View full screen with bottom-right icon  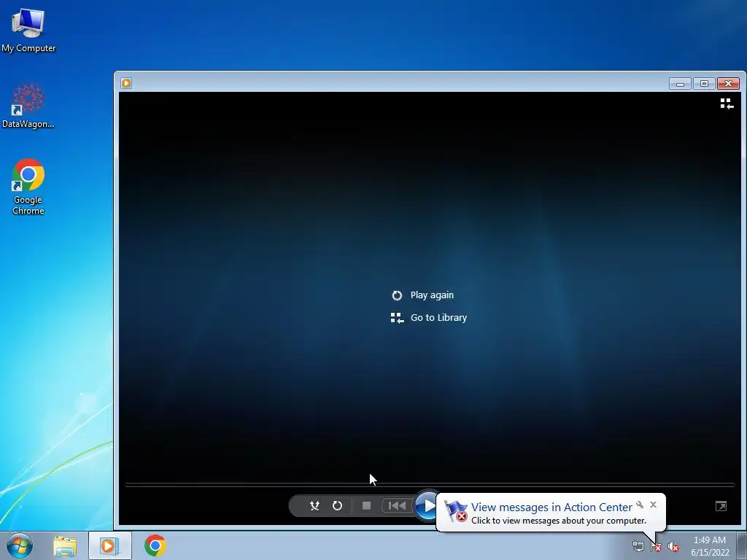coord(721,506)
